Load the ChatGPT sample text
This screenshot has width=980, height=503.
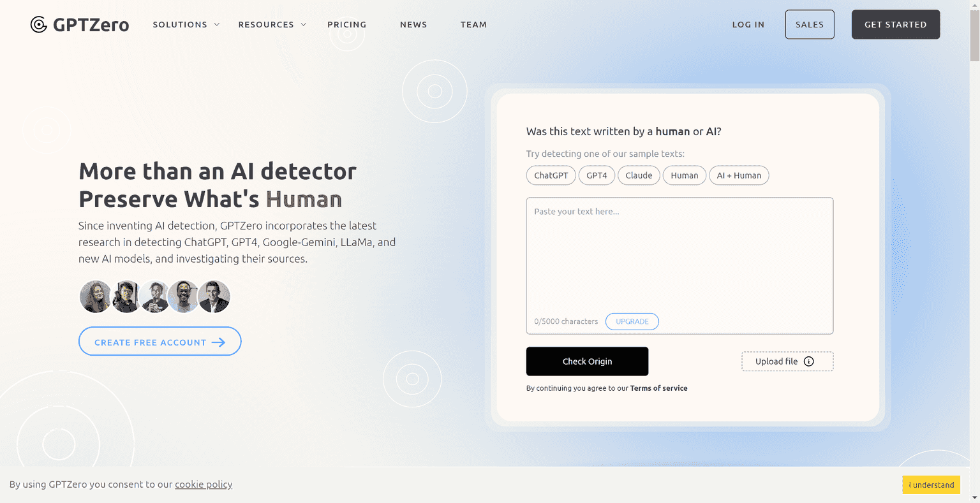click(x=551, y=175)
